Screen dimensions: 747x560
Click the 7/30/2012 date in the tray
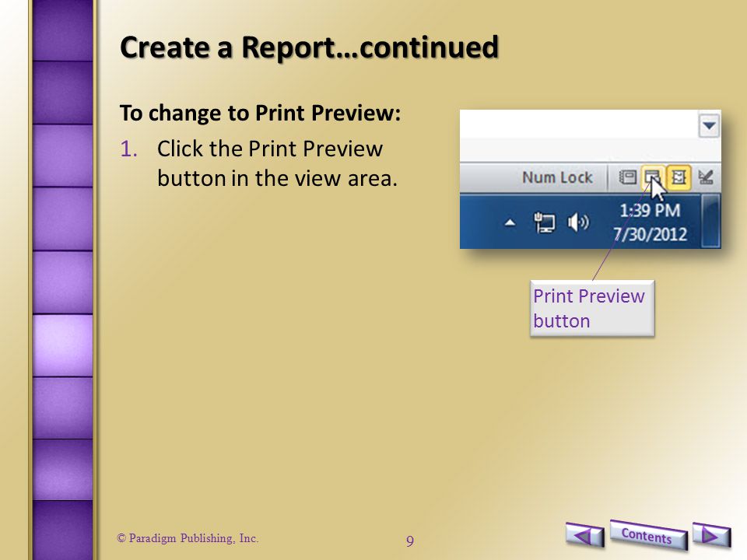coord(650,234)
